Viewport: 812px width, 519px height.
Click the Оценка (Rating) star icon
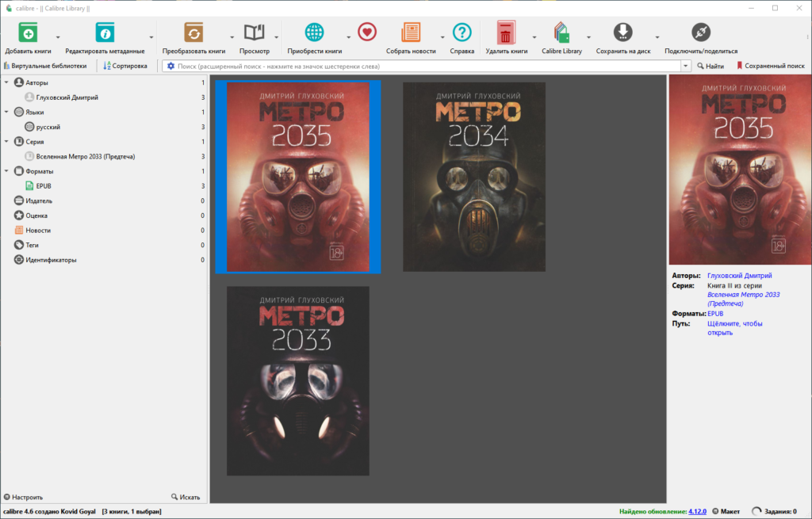tap(19, 216)
